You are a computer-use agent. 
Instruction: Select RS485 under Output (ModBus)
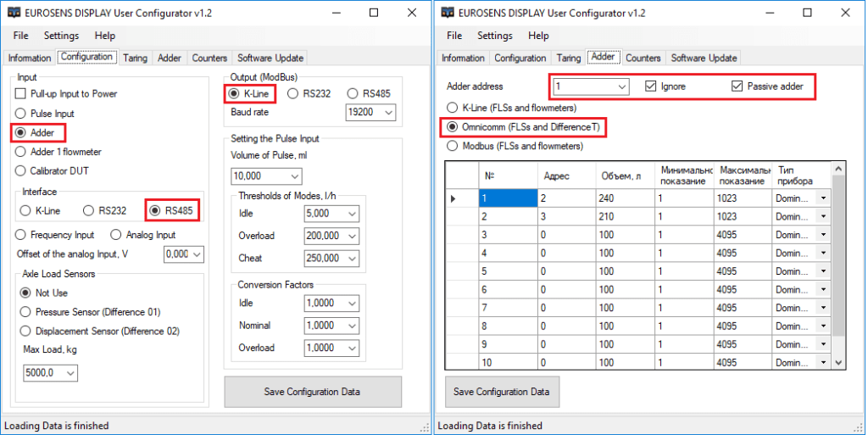click(x=355, y=93)
